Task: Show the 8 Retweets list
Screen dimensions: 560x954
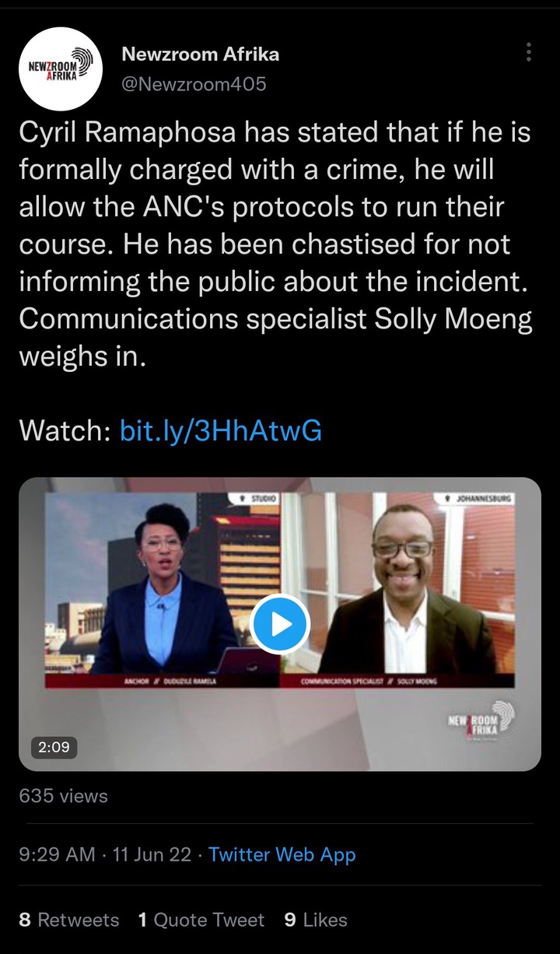Action: point(69,920)
